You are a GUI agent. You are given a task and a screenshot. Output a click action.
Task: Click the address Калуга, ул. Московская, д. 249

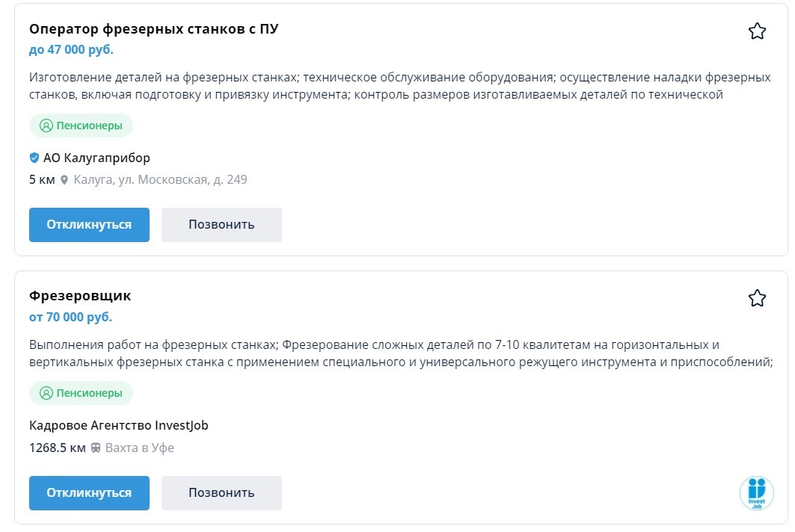point(160,180)
